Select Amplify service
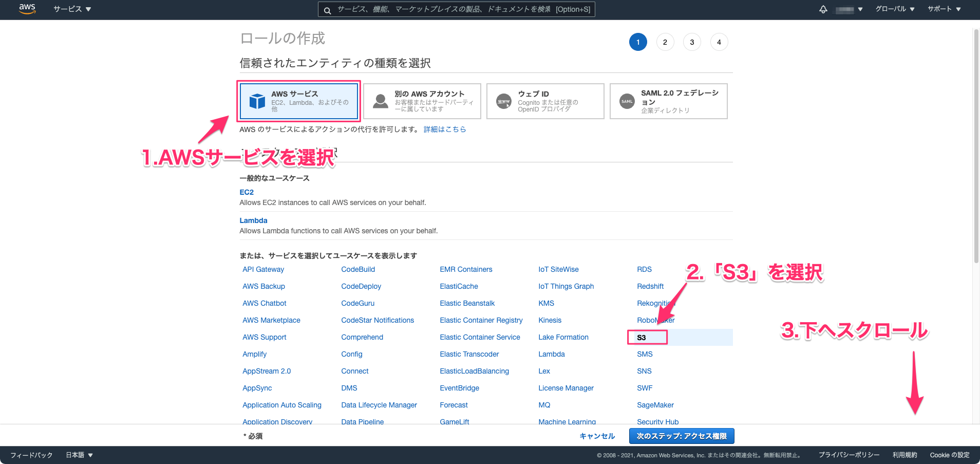980x464 pixels. 255,354
